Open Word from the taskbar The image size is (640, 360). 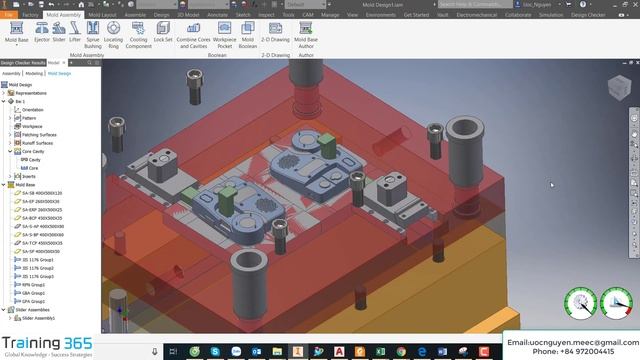[x=442, y=351]
